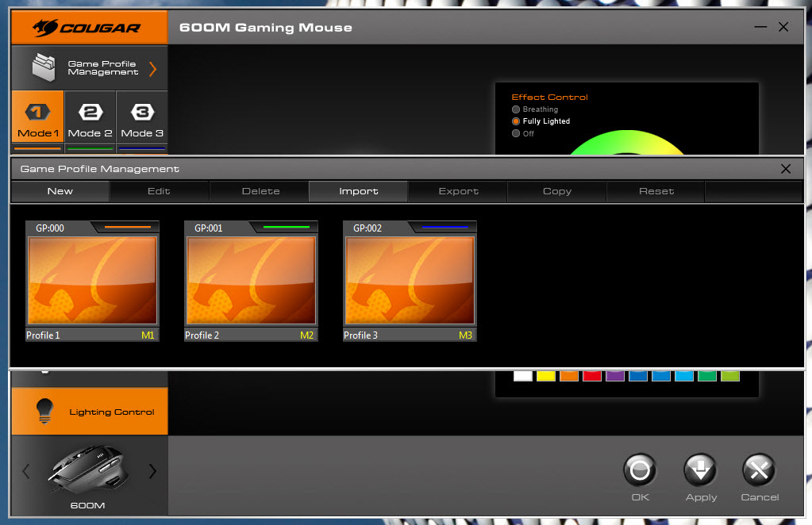Viewport: 812px width, 525px height.
Task: Click Edit in profile toolbar
Action: coord(159,191)
